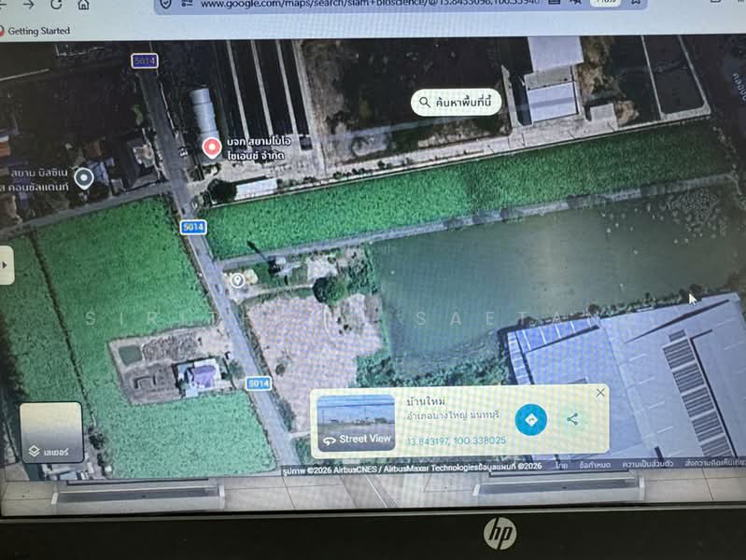Screen dimensions: 746x560
Task: Close the บ้านใหม่ location info card
Action: [x=600, y=393]
